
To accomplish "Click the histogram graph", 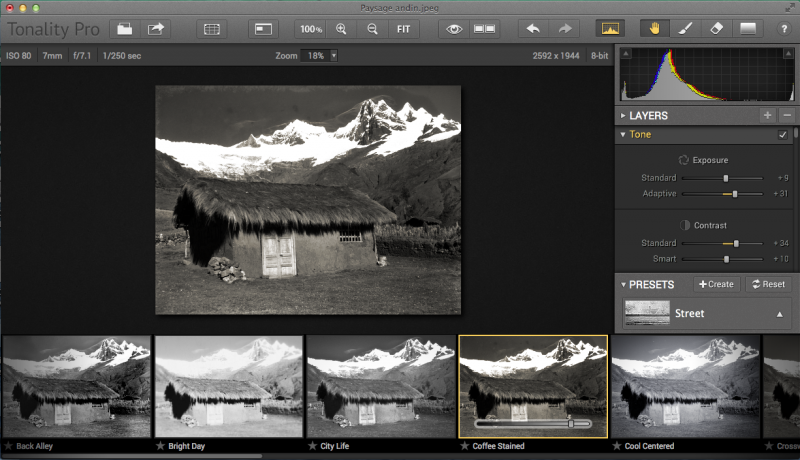I will coord(707,74).
